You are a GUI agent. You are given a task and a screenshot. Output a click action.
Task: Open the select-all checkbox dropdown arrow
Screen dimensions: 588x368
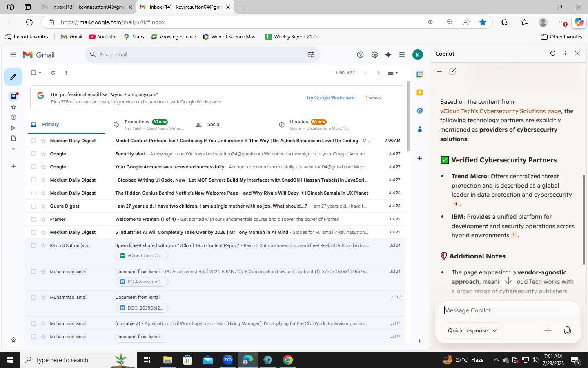[x=40, y=73]
